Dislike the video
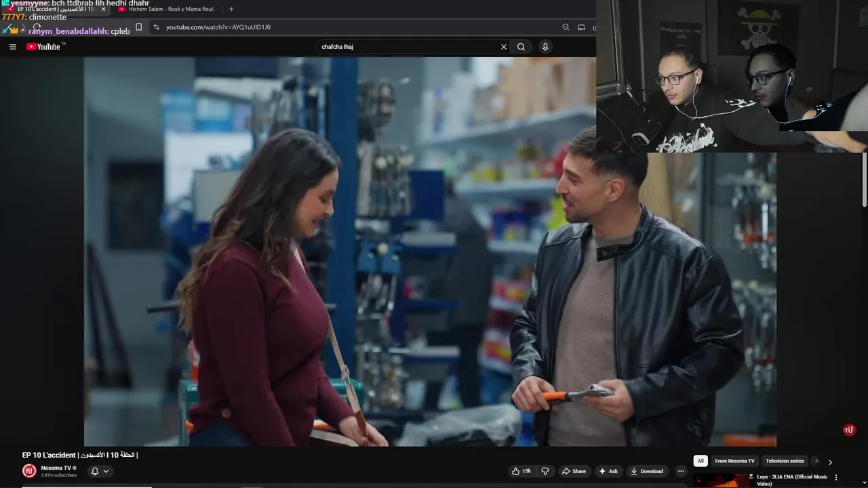 click(545, 471)
